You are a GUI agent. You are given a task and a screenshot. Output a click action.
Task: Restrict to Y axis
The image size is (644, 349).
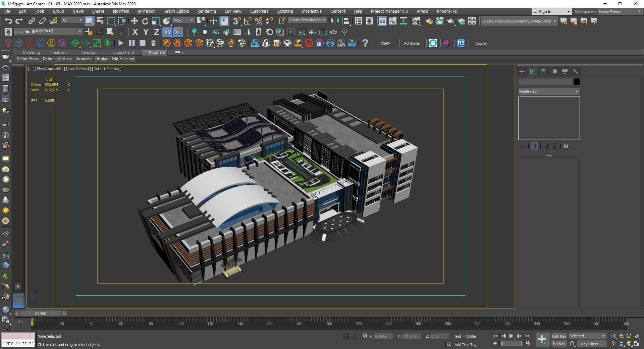click(x=146, y=32)
